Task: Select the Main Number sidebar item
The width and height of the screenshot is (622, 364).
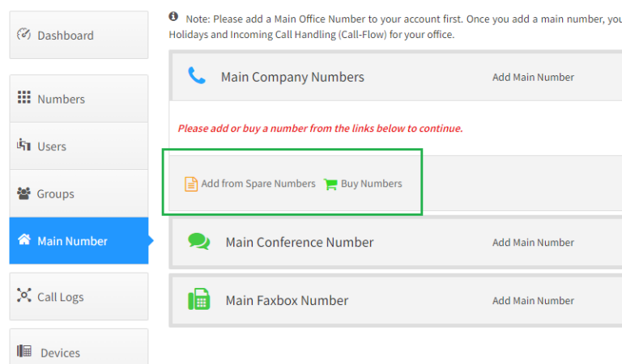Action: [x=79, y=240]
